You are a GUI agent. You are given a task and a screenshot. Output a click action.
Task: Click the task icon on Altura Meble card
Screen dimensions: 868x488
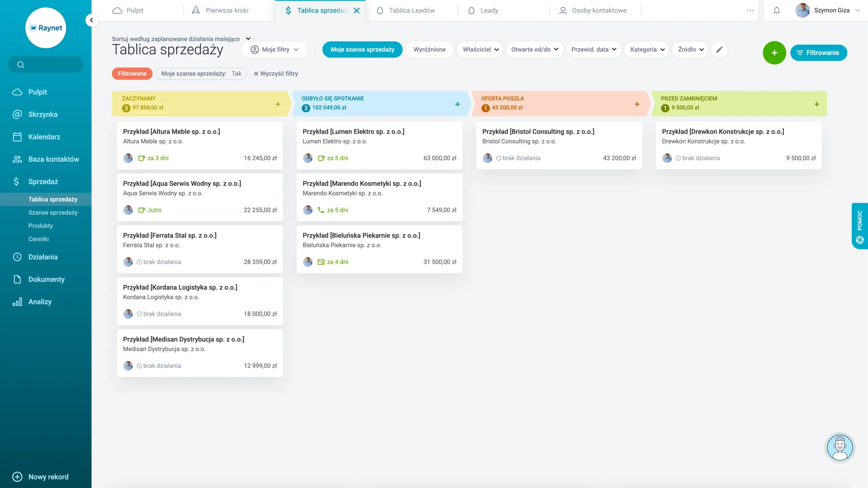(141, 158)
